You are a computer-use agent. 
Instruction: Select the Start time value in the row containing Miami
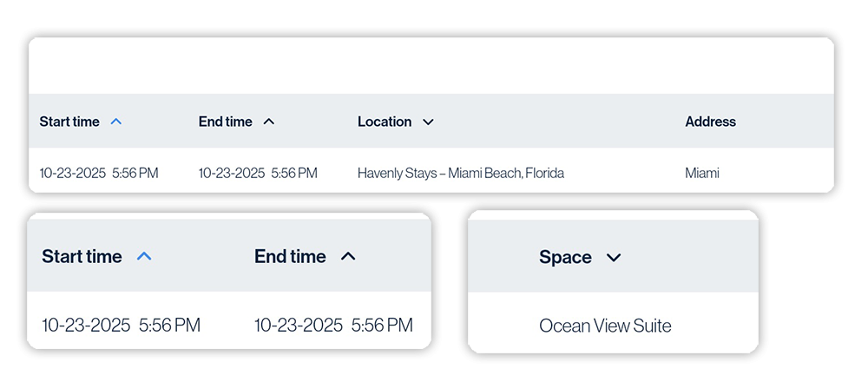99,174
